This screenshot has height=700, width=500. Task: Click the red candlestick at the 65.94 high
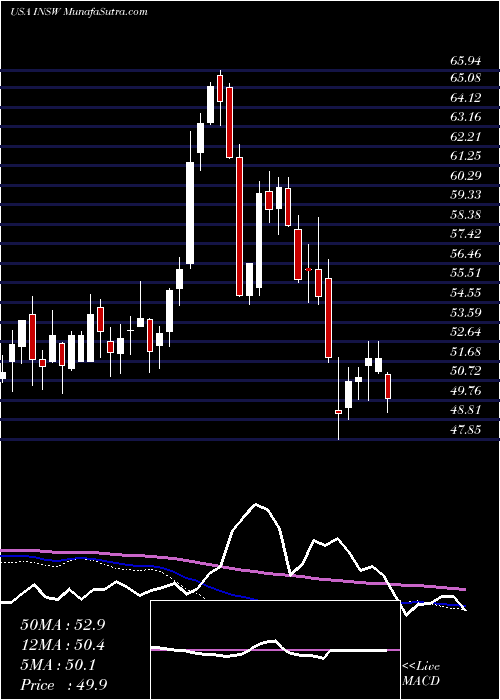[220, 88]
